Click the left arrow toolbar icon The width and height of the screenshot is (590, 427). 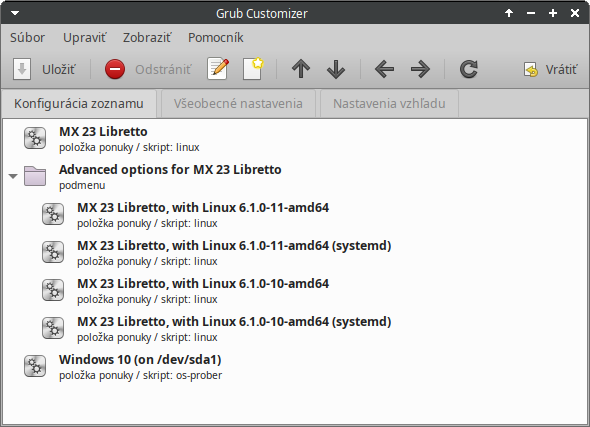tap(384, 69)
